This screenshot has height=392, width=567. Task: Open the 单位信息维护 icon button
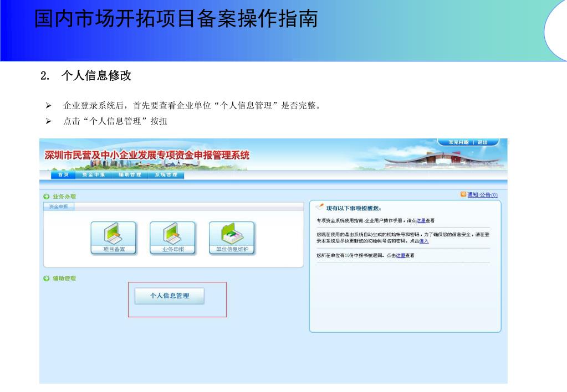click(232, 238)
